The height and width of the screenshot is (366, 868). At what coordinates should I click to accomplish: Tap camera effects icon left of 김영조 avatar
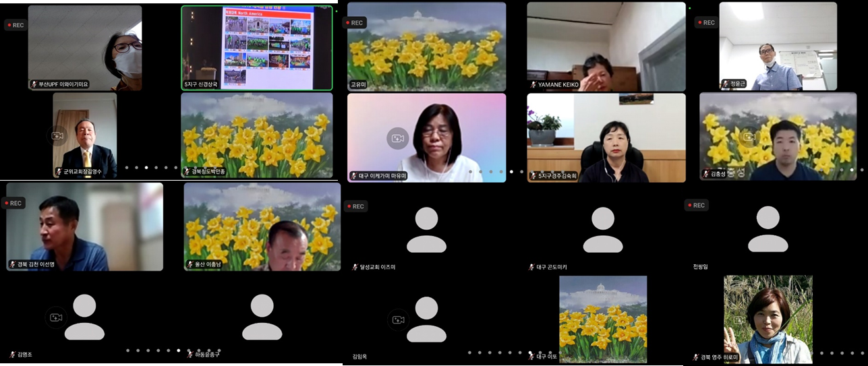tap(56, 317)
